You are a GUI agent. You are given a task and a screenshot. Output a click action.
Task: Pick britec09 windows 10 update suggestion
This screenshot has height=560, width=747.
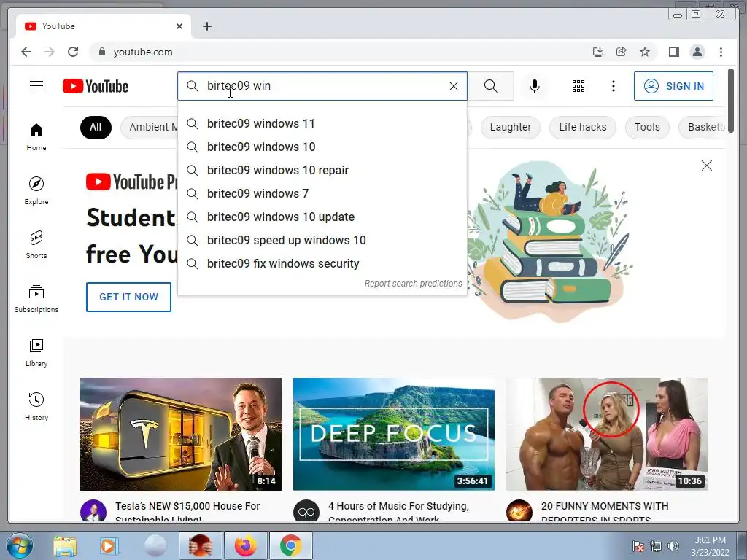[322, 217]
